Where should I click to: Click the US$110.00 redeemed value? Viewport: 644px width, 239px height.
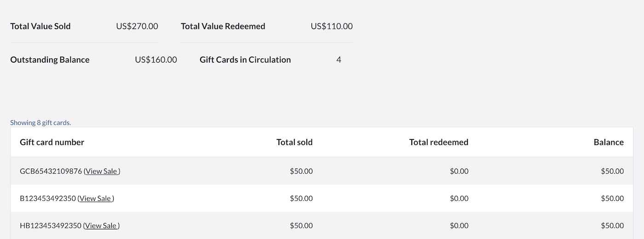click(x=332, y=26)
